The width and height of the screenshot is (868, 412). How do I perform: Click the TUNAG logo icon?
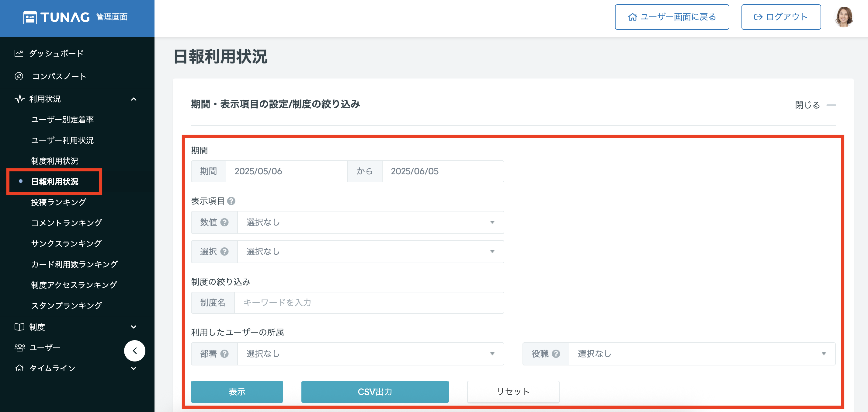click(x=30, y=17)
